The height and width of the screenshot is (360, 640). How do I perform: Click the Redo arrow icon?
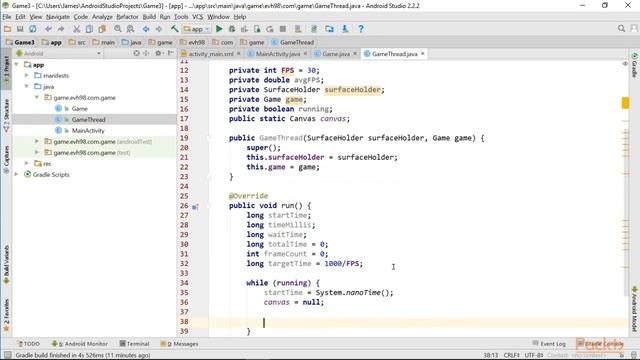tap(61, 29)
